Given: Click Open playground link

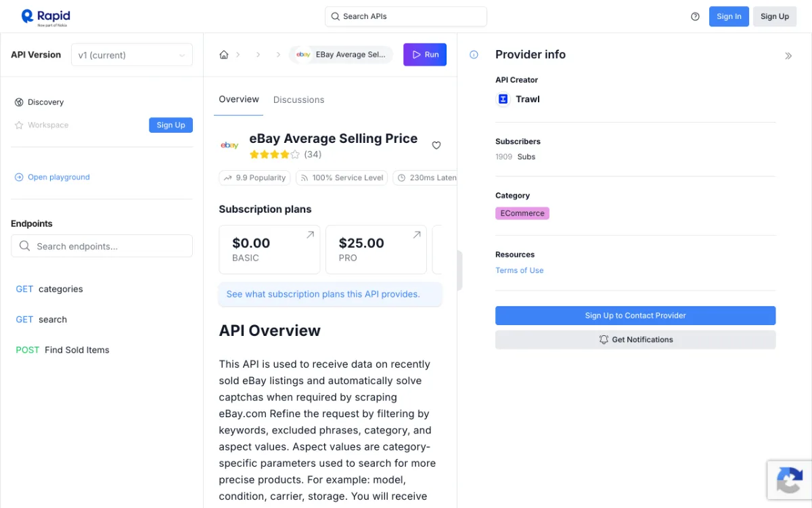Looking at the screenshot, I should pos(59,177).
